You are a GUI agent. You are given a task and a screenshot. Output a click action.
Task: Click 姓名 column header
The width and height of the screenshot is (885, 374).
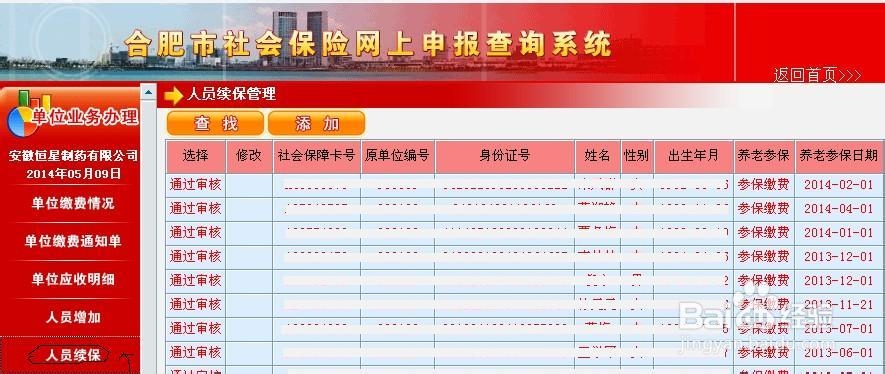[598, 156]
